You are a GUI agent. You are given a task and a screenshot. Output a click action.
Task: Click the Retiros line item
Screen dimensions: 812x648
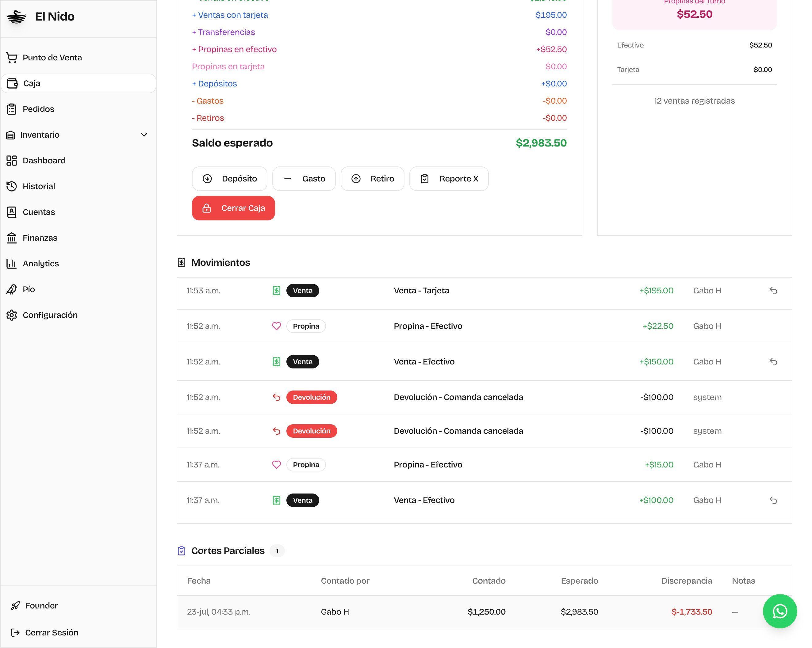[379, 118]
